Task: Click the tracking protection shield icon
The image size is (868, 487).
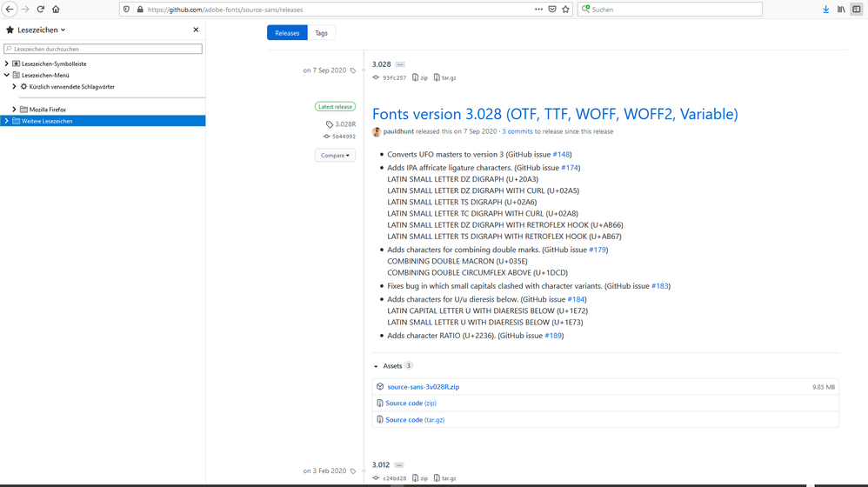Action: [127, 10]
